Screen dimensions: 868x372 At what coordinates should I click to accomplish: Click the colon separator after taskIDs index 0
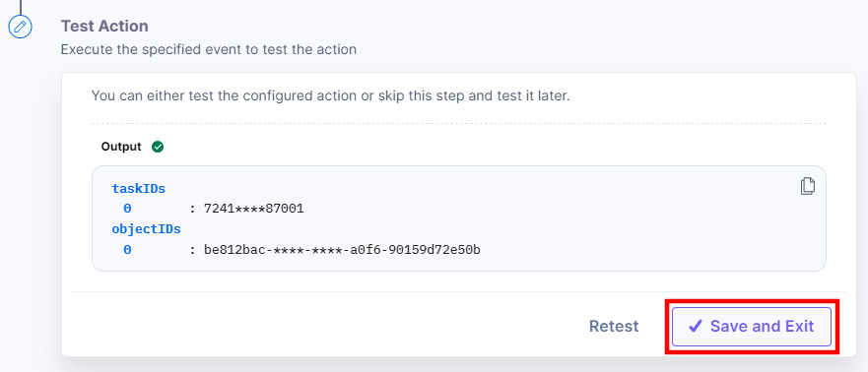pyautogui.click(x=193, y=210)
